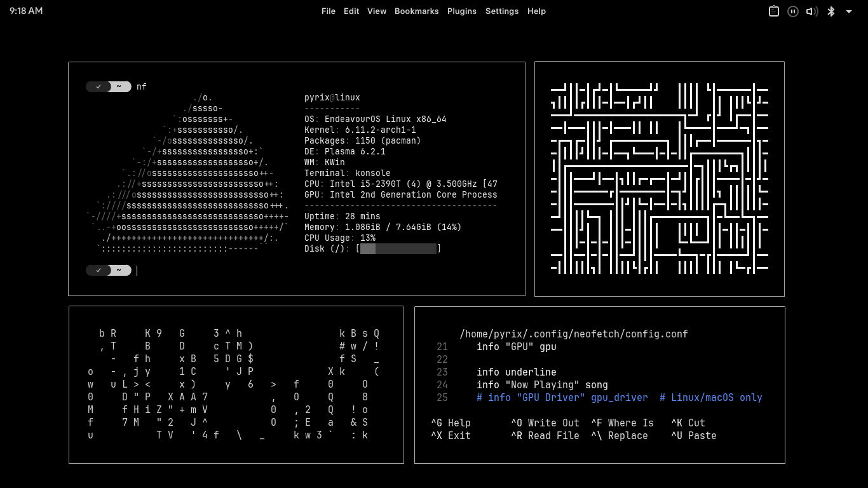Click the WM: KWin line
This screenshot has height=488, width=868.
coord(325,163)
